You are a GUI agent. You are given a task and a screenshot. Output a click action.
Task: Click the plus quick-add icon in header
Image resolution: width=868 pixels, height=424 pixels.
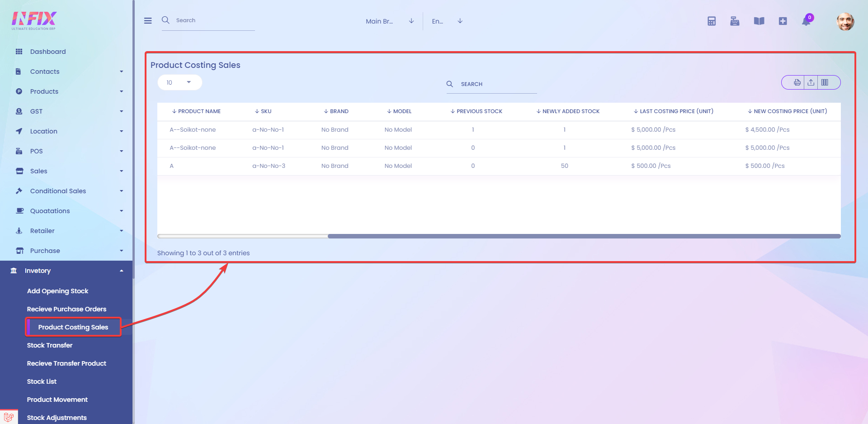(x=783, y=21)
